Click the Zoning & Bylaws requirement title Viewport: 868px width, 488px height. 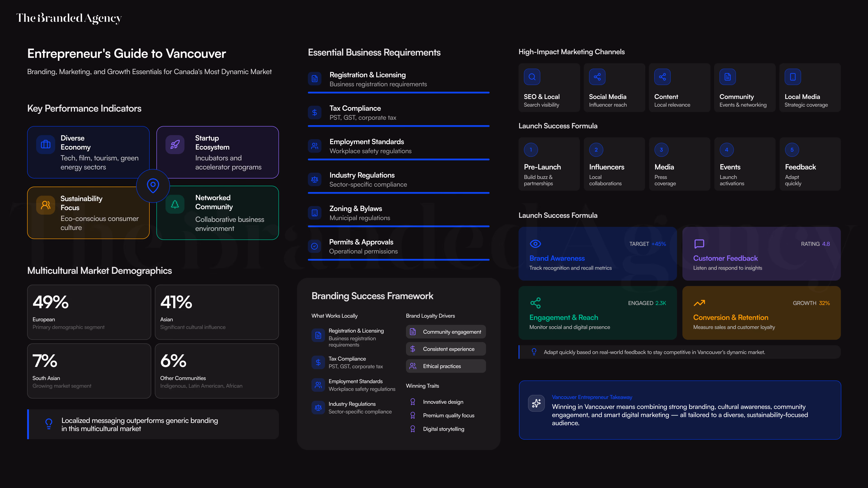click(356, 209)
